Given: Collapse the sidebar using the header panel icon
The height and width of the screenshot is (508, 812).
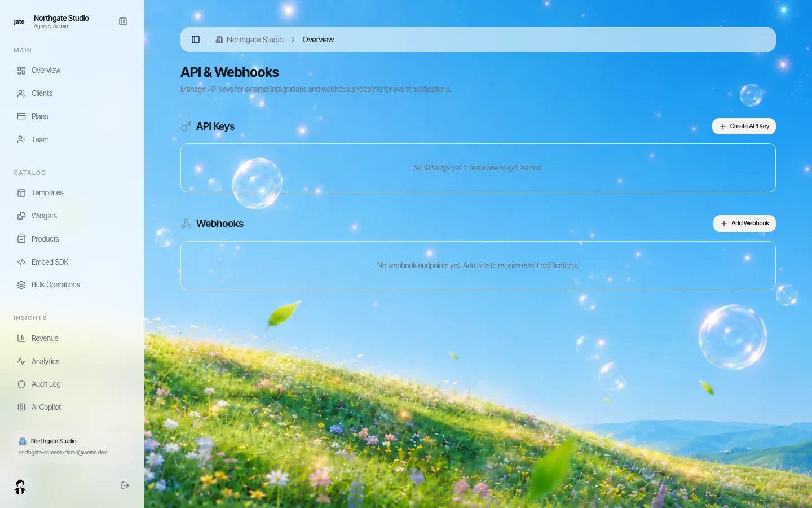Looking at the screenshot, I should coord(123,21).
